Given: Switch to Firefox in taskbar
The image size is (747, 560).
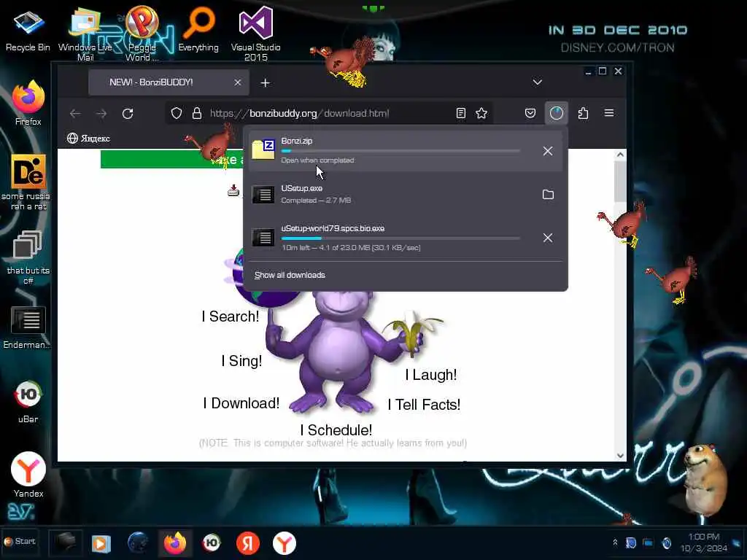Looking at the screenshot, I should point(175,543).
